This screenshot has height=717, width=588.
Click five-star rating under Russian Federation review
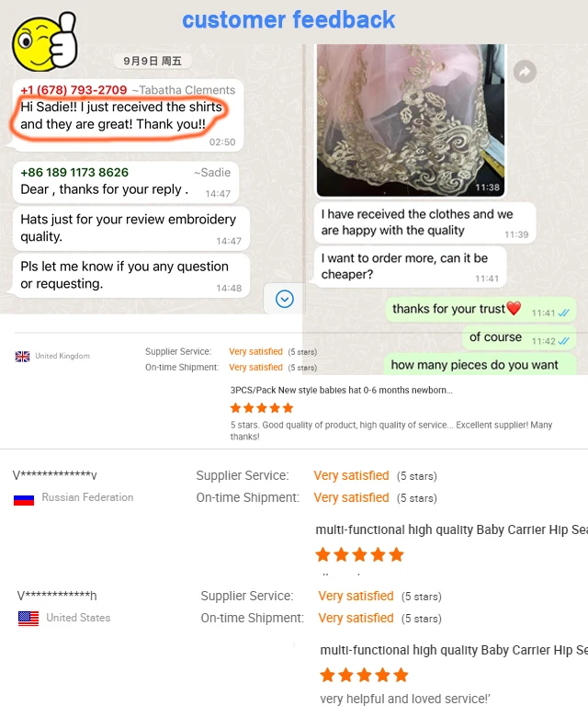point(359,554)
